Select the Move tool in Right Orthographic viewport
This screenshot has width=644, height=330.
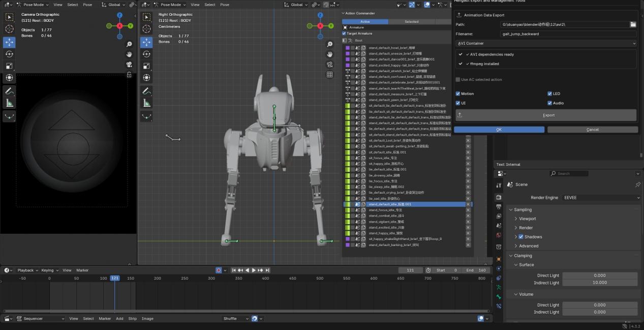point(146,42)
